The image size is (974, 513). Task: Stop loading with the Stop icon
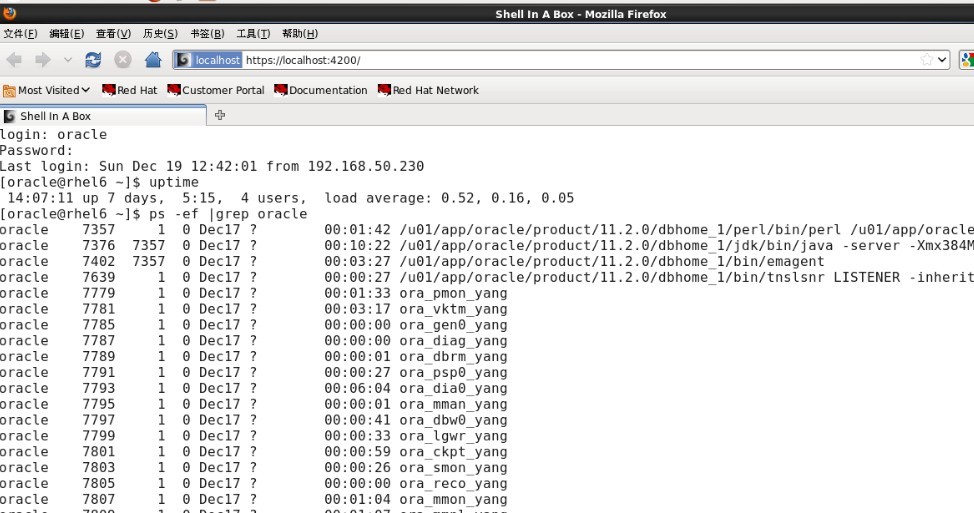tap(123, 60)
